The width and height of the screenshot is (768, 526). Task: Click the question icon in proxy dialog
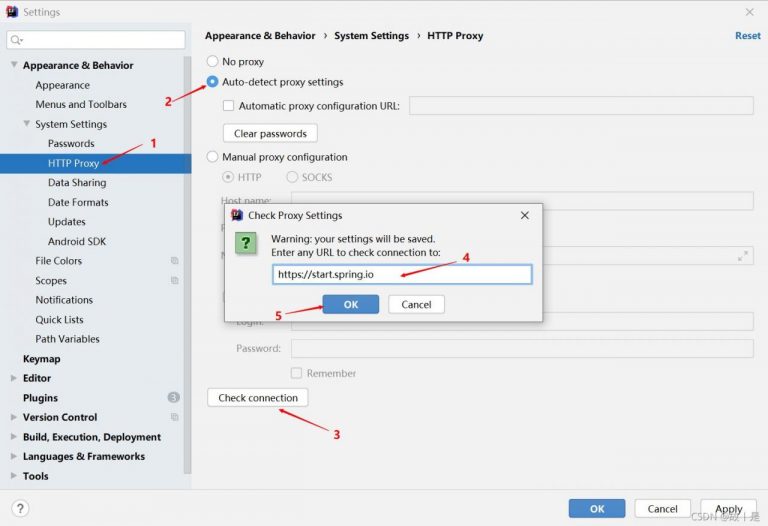(x=245, y=244)
